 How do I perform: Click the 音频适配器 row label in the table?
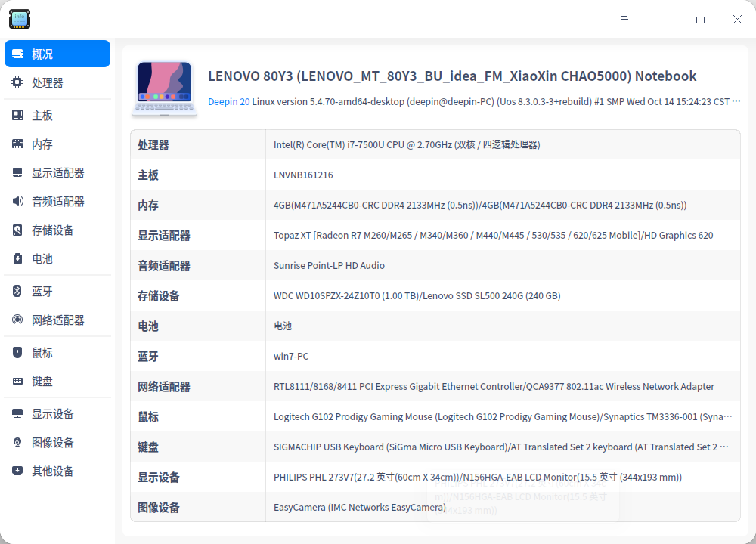164,266
